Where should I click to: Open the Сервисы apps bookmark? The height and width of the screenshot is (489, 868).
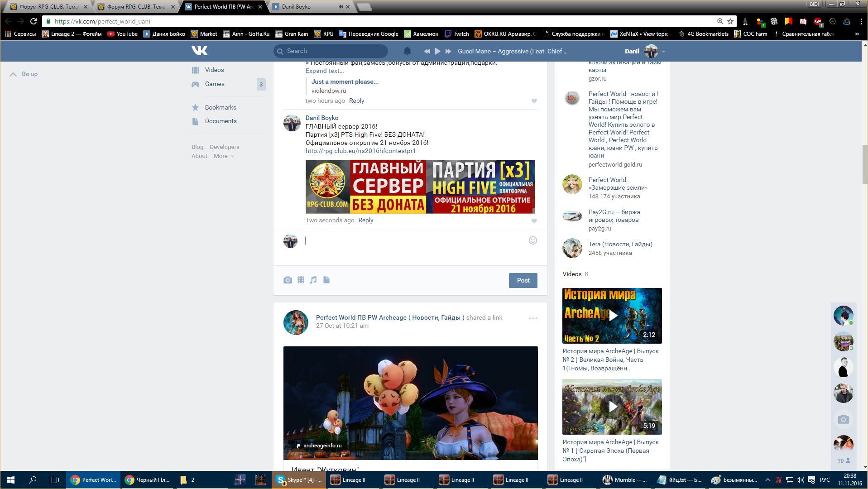coord(20,34)
